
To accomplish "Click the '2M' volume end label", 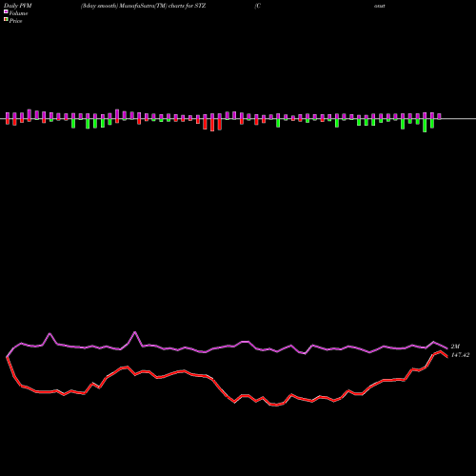I will click(x=455, y=347).
